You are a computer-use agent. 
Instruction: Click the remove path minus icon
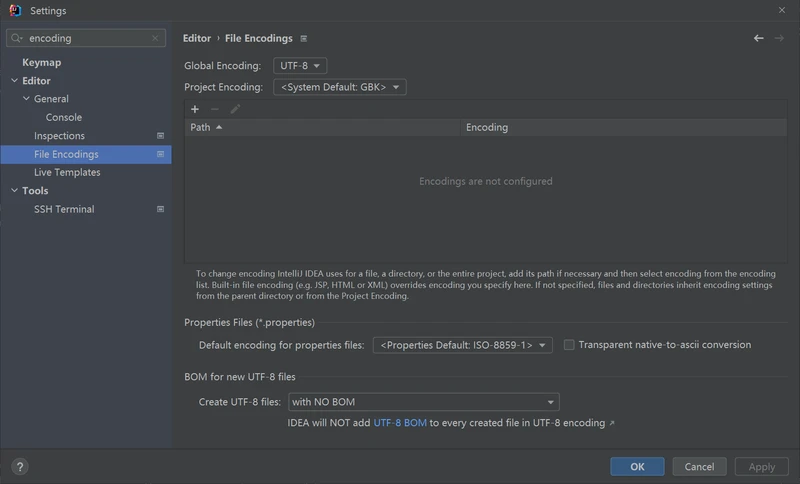point(215,109)
